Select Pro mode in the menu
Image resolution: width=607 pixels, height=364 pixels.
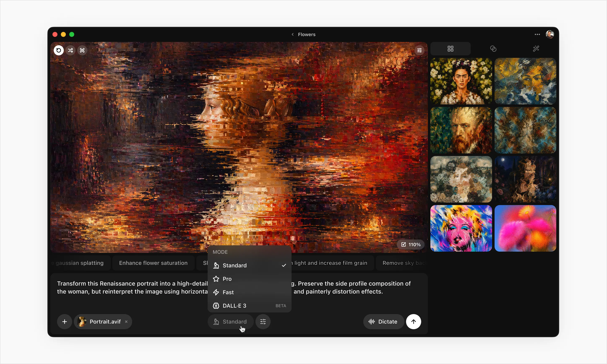(x=250, y=279)
